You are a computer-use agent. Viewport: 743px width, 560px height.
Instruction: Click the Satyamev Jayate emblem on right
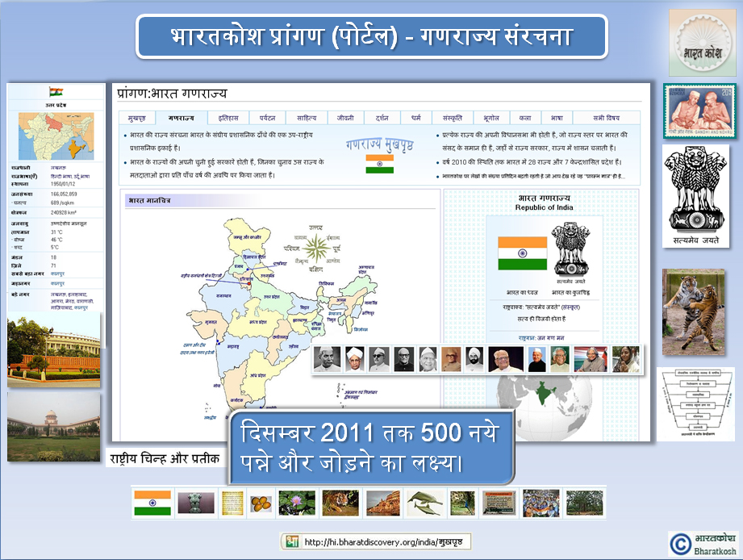695,195
